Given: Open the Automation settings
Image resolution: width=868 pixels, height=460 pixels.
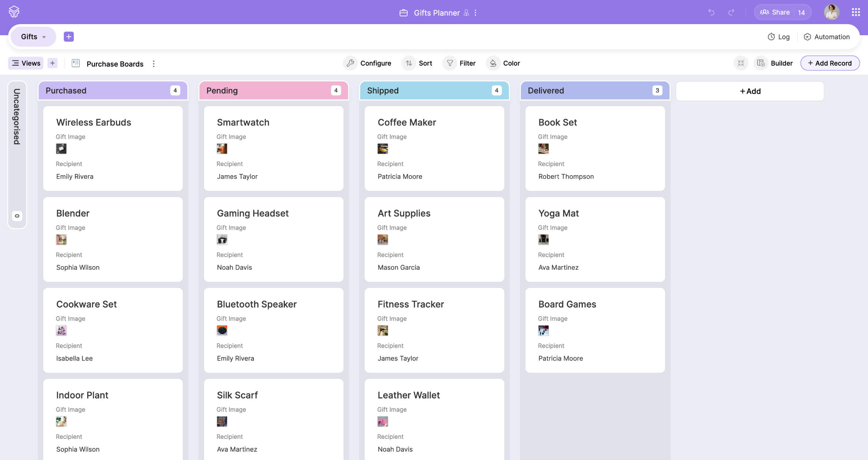Looking at the screenshot, I should pyautogui.click(x=826, y=37).
